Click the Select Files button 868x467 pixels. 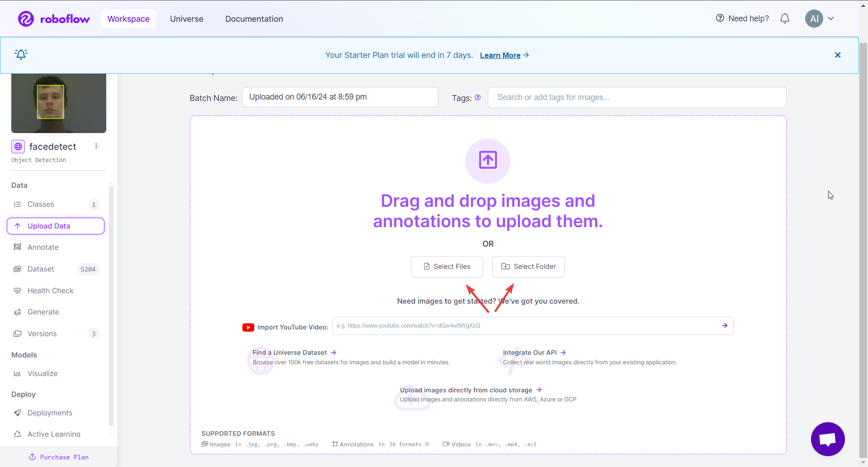[x=447, y=267]
